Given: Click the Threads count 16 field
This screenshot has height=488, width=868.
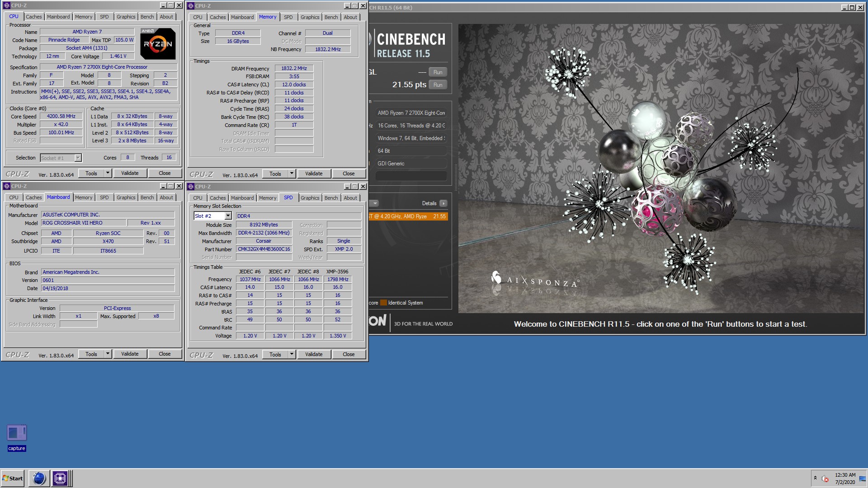Looking at the screenshot, I should (x=169, y=157).
